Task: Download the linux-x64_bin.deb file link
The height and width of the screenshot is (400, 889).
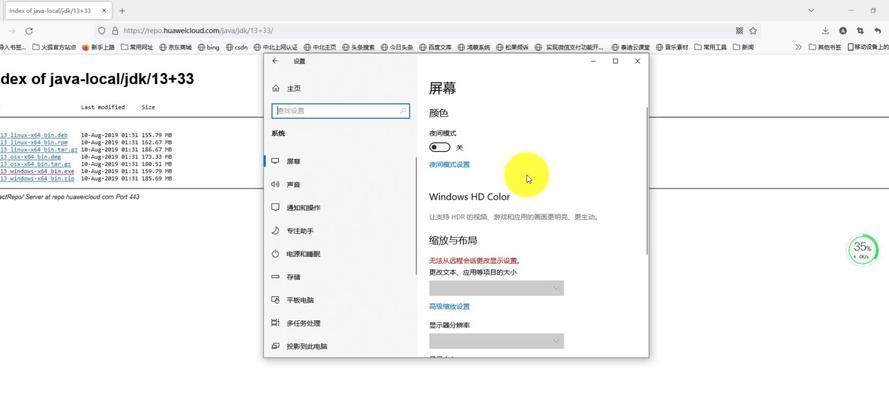Action: pyautogui.click(x=33, y=135)
